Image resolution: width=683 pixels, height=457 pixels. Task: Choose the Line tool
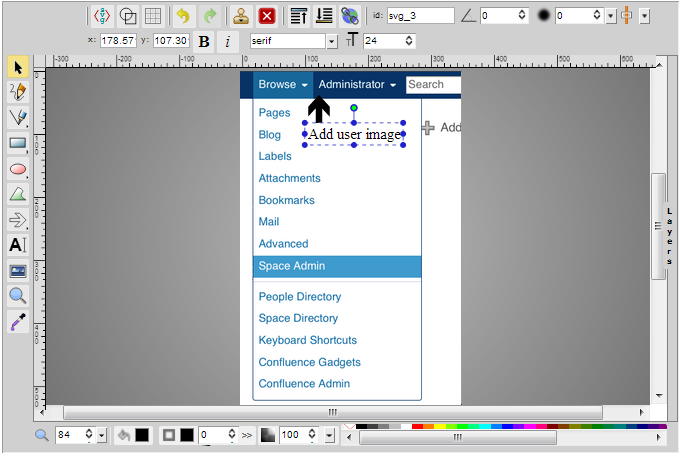[18, 118]
